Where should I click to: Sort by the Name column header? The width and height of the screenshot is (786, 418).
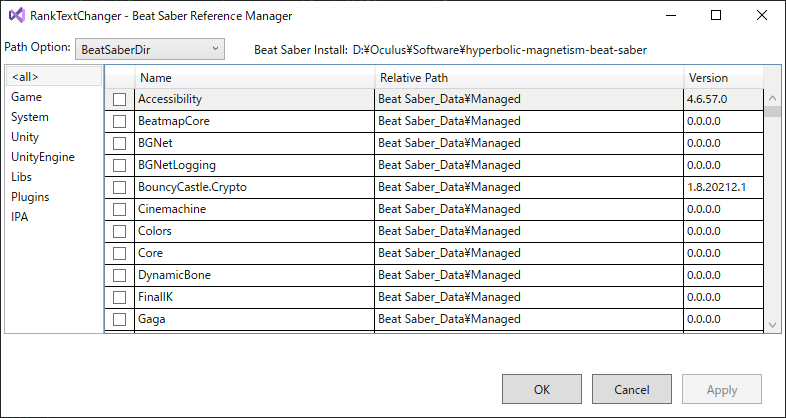(254, 78)
